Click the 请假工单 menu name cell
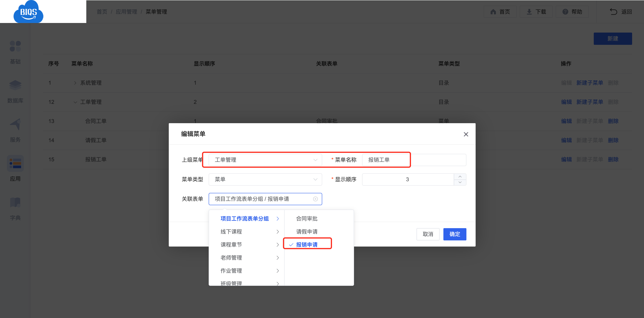Screen dimensions: 644x318 click(x=96, y=140)
